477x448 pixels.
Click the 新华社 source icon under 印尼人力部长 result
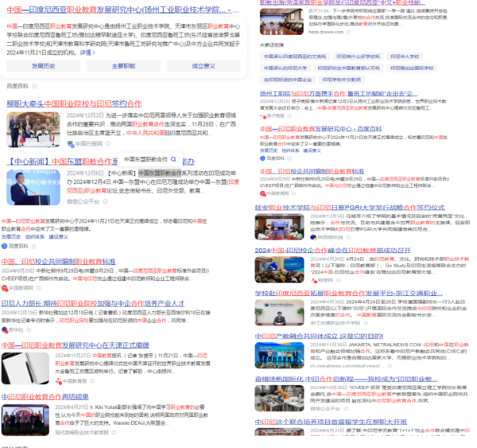(x=4, y=329)
